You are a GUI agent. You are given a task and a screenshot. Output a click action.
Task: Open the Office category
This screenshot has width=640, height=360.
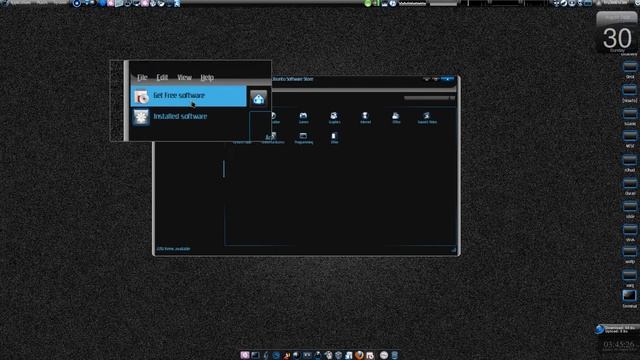click(x=396, y=118)
